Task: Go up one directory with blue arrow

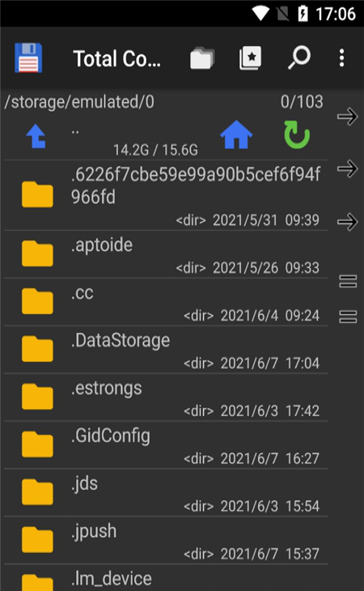Action: point(36,136)
